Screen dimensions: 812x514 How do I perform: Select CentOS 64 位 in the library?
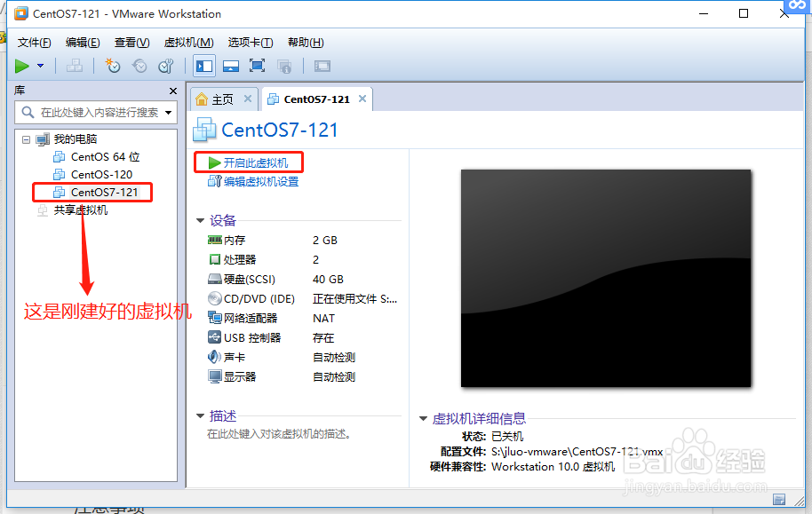105,157
